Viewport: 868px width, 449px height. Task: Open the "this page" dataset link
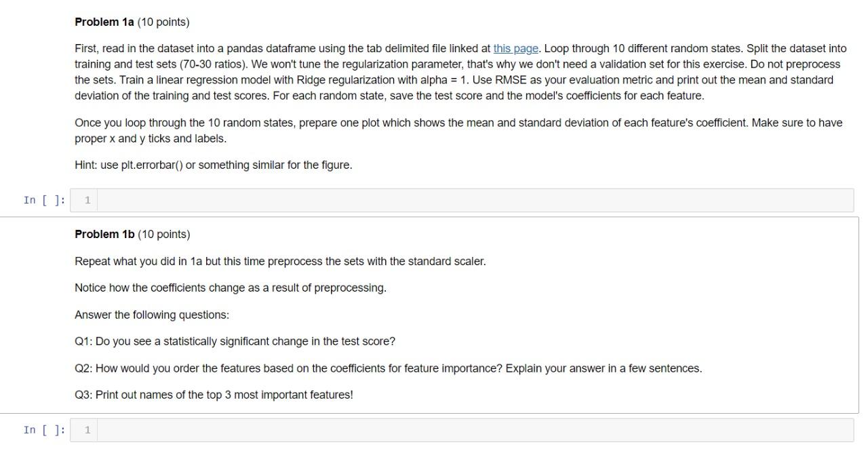click(x=515, y=48)
